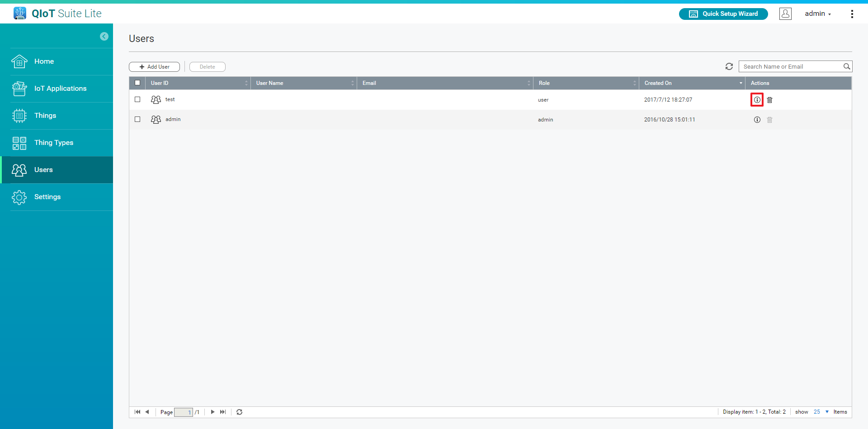The image size is (868, 429).
Task: Open info details for test user
Action: 757,100
